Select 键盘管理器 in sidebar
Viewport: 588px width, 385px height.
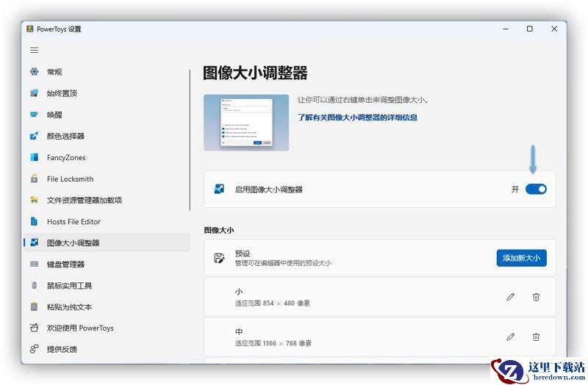coord(107,264)
